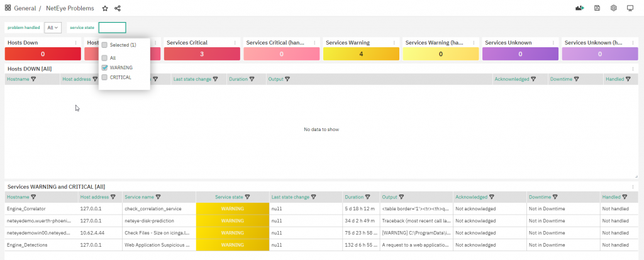Filter Hostname column in services table
This screenshot has width=644, height=260.
(34, 197)
